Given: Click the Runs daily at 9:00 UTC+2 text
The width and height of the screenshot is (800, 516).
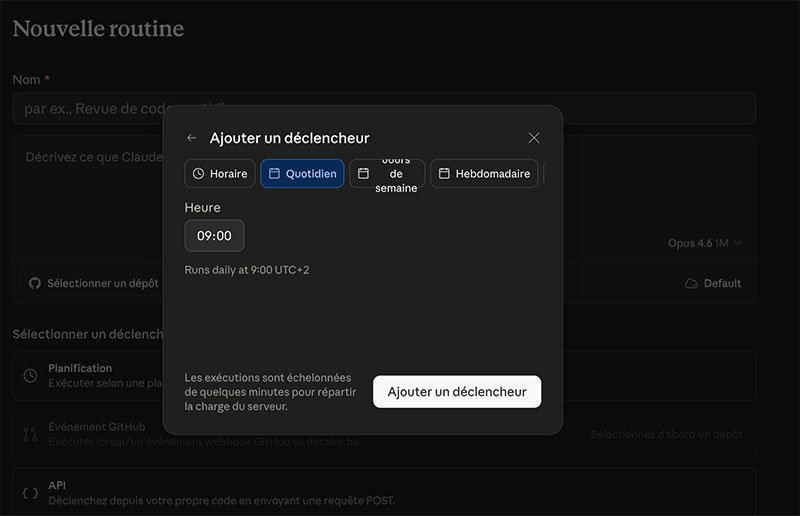Looking at the screenshot, I should pos(247,270).
